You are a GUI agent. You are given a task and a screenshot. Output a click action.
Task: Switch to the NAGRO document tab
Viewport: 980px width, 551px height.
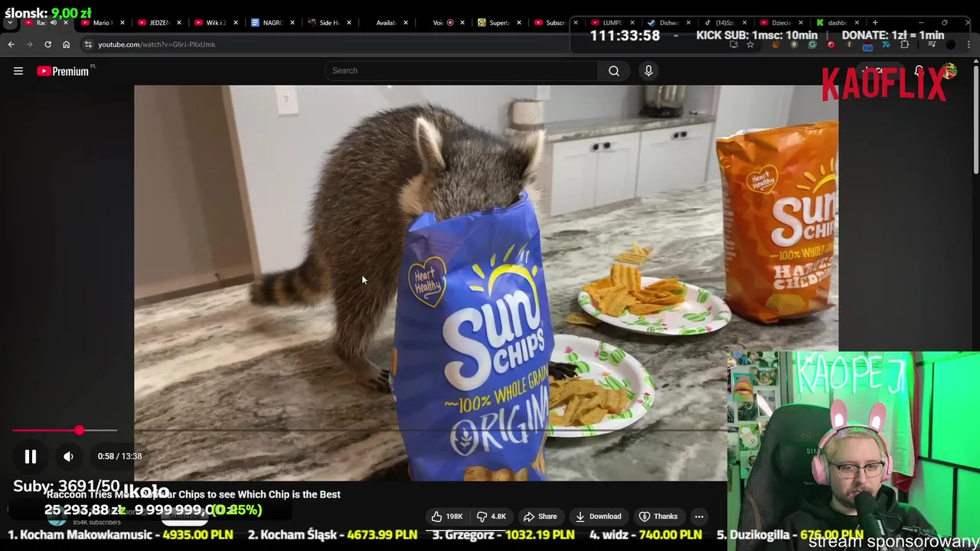272,22
